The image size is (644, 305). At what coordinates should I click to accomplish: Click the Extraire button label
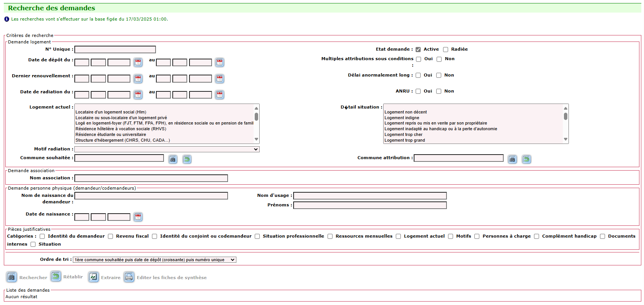point(111,278)
